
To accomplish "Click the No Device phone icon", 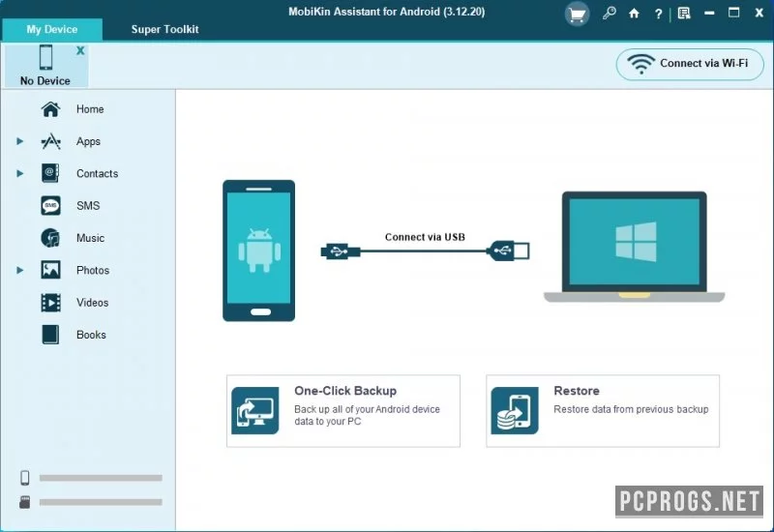I will pos(45,57).
